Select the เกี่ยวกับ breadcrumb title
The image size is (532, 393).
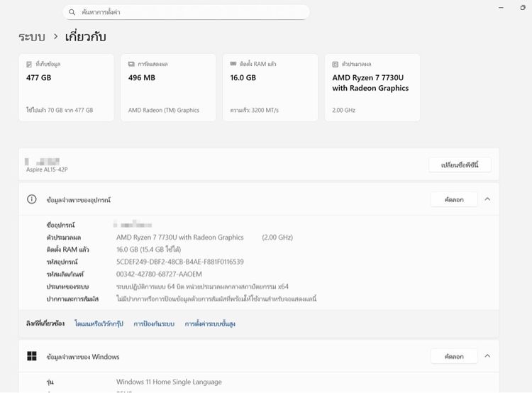pyautogui.click(x=85, y=36)
